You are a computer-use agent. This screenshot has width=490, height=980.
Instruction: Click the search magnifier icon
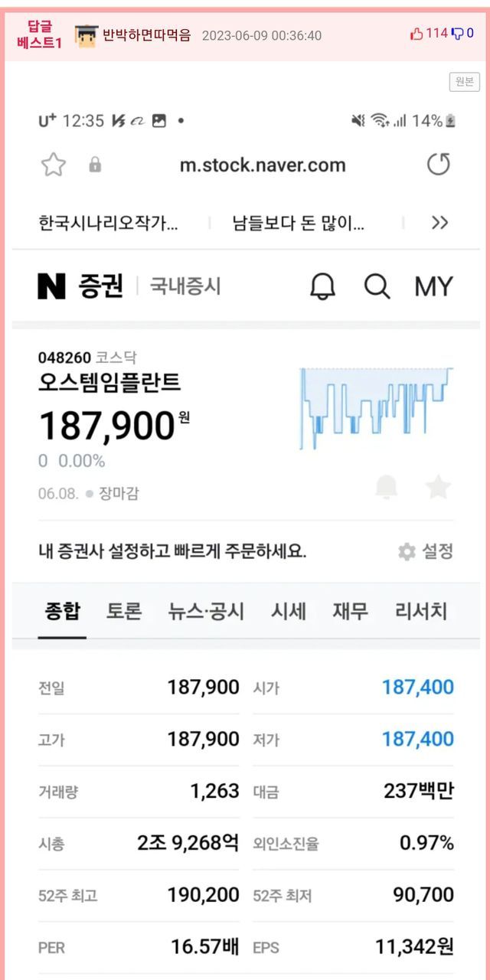click(377, 286)
